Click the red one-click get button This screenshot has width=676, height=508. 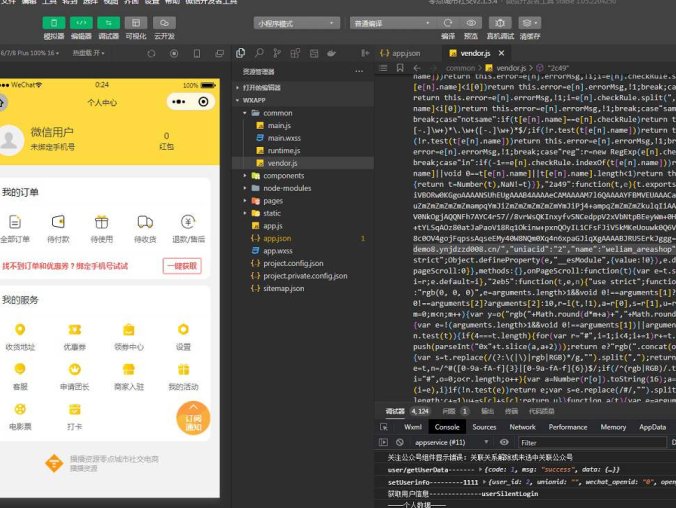point(182,266)
